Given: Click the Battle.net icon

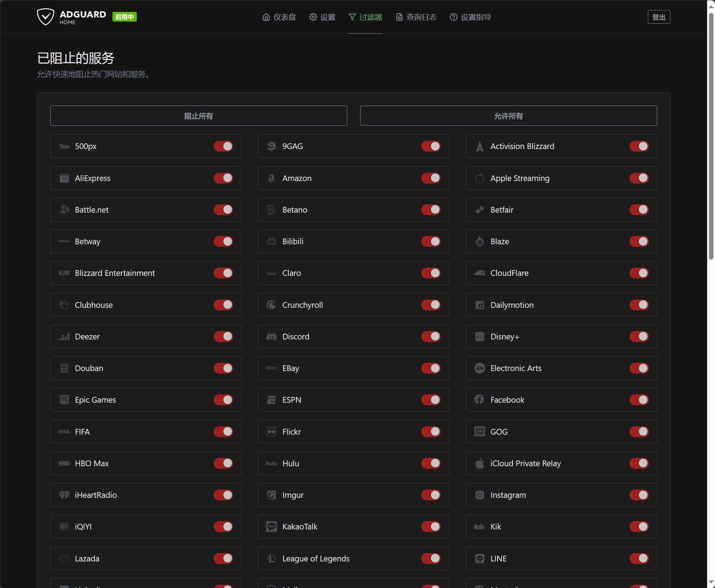Looking at the screenshot, I should point(64,210).
